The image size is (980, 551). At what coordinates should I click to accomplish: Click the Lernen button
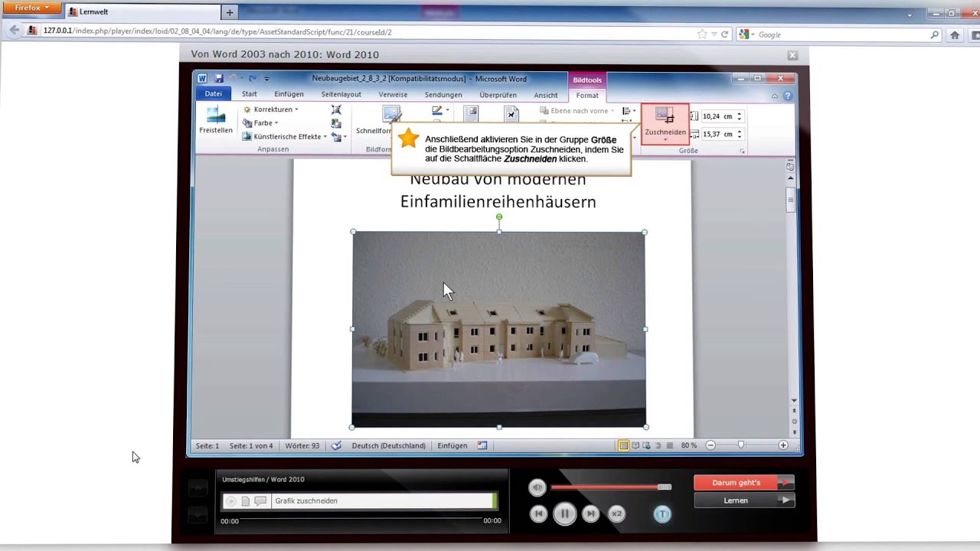[x=744, y=500]
